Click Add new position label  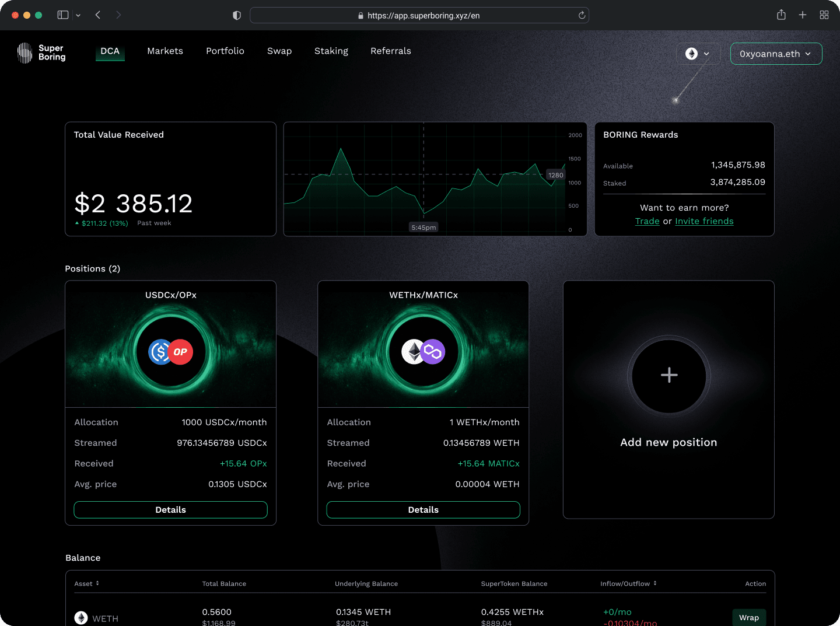[x=668, y=442]
